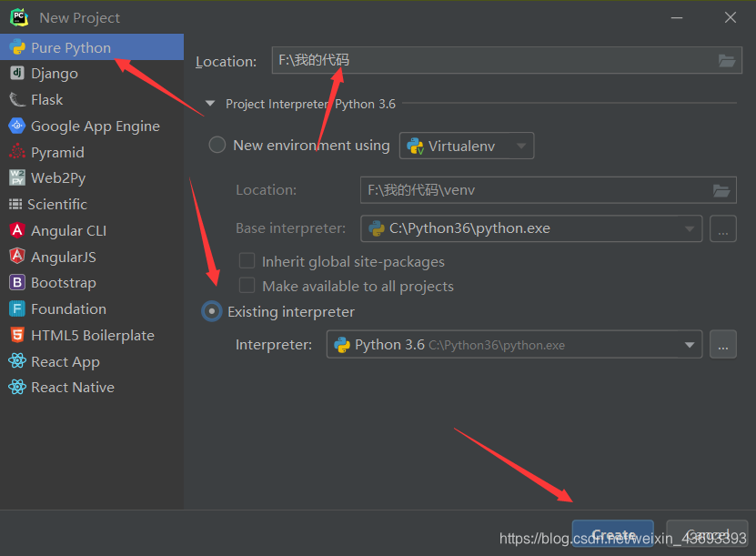Choose Foundation project type

(x=92, y=308)
